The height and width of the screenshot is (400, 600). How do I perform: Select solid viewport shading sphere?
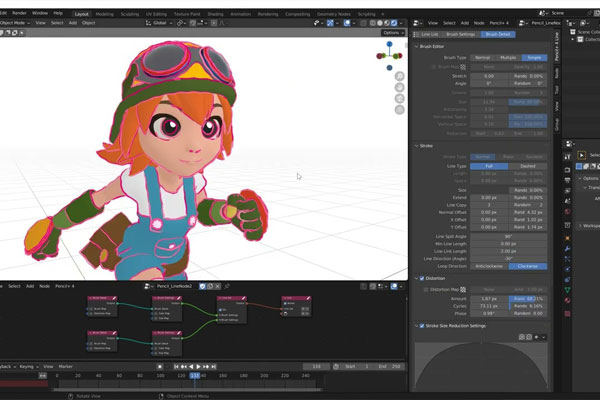click(380, 23)
